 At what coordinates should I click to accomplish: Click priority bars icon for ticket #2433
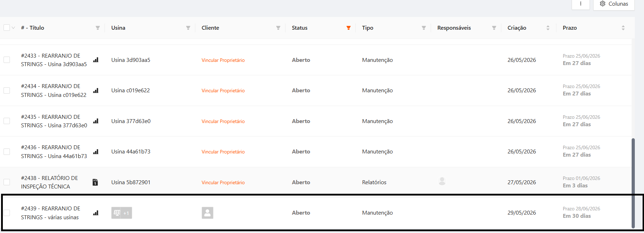tap(96, 60)
